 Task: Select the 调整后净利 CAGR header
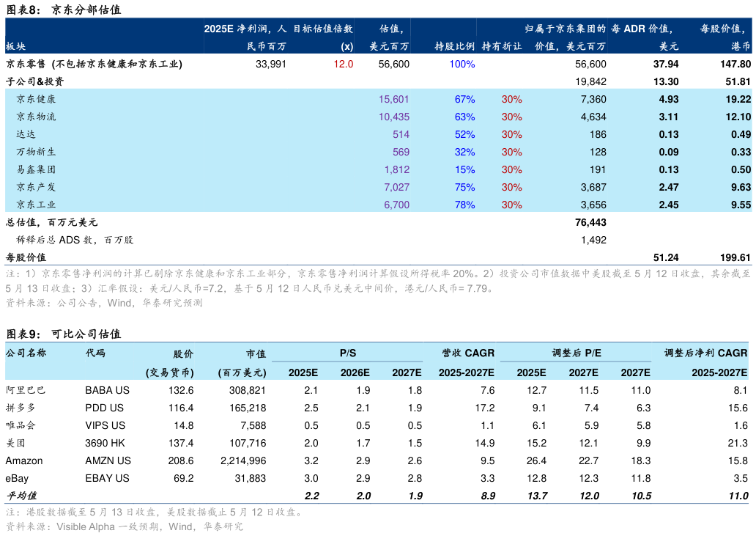point(705,353)
